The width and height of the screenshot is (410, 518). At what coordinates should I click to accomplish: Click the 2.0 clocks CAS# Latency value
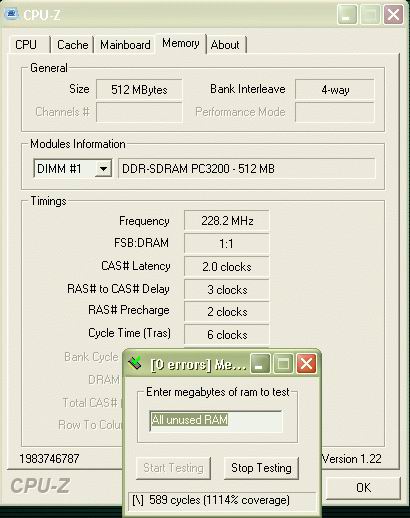pyautogui.click(x=227, y=267)
